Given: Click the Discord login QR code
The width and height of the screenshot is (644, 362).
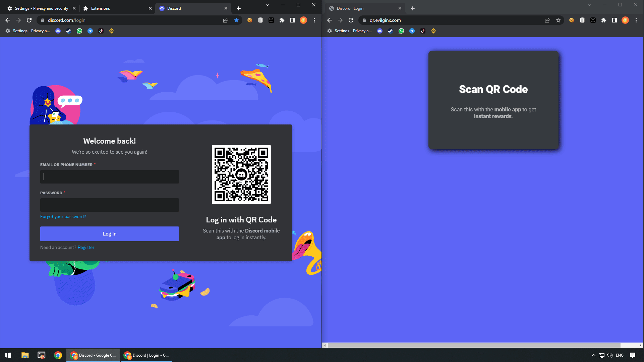Looking at the screenshot, I should 241,174.
